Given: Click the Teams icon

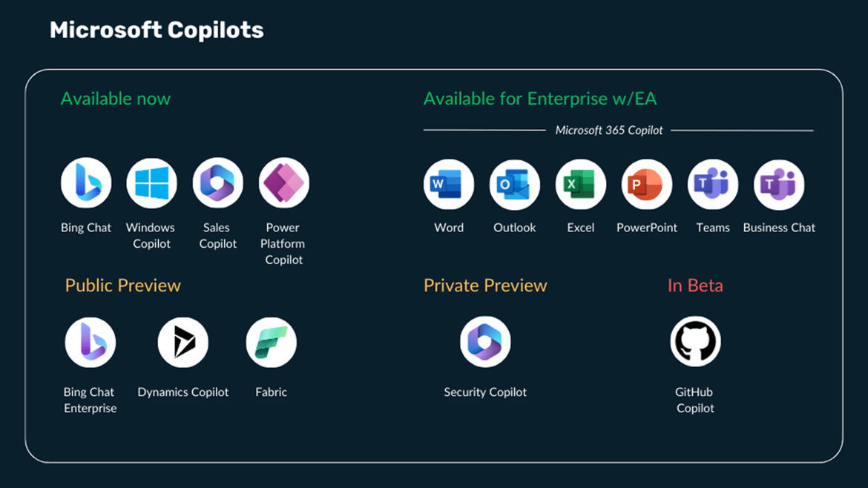Looking at the screenshot, I should pyautogui.click(x=713, y=184).
